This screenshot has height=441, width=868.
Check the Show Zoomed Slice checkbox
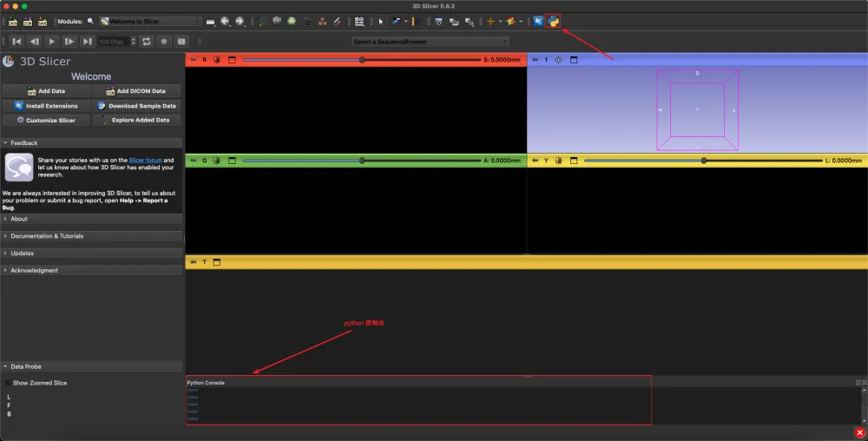pos(8,383)
